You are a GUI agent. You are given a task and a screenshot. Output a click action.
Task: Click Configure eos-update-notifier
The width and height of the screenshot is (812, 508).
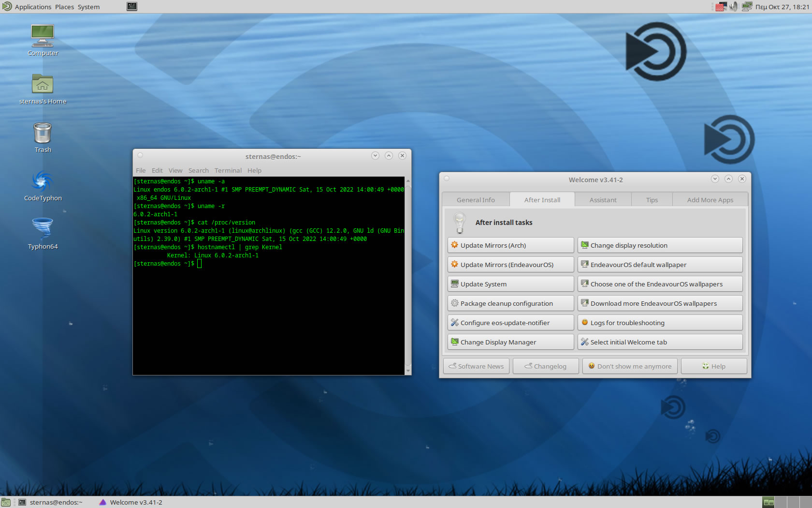pyautogui.click(x=511, y=323)
